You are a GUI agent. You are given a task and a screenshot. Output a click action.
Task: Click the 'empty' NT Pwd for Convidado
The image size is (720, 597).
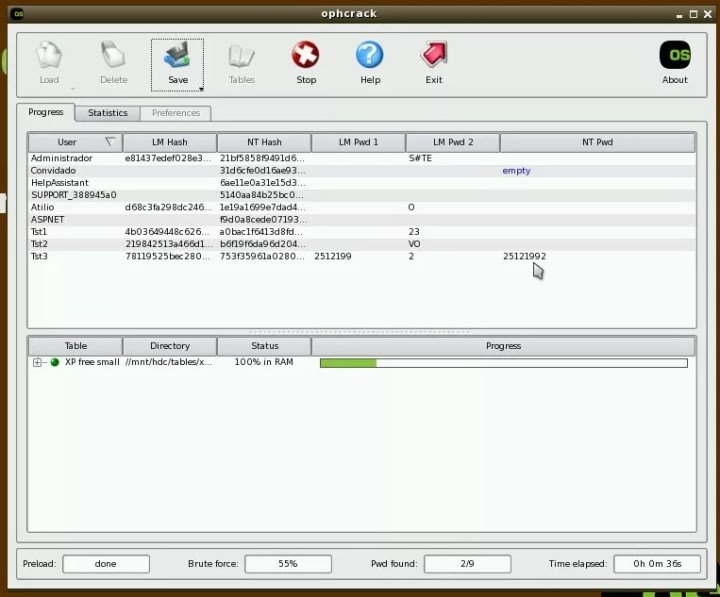click(x=516, y=171)
